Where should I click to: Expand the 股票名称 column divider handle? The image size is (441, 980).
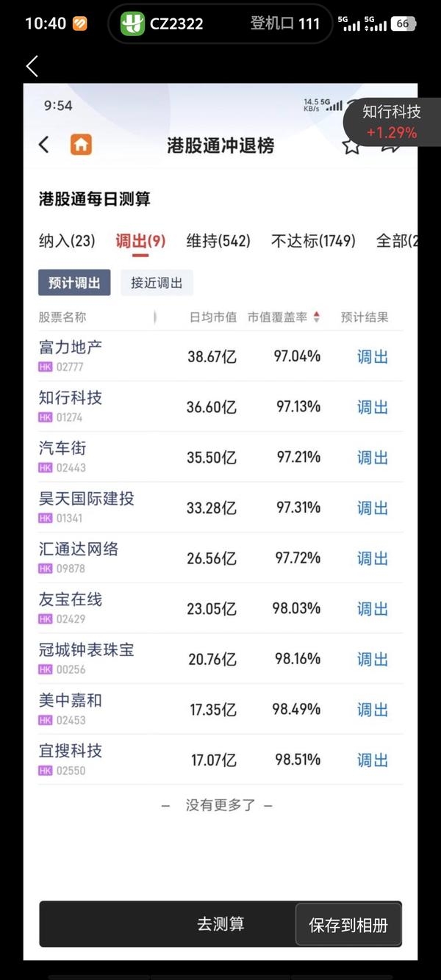155,317
